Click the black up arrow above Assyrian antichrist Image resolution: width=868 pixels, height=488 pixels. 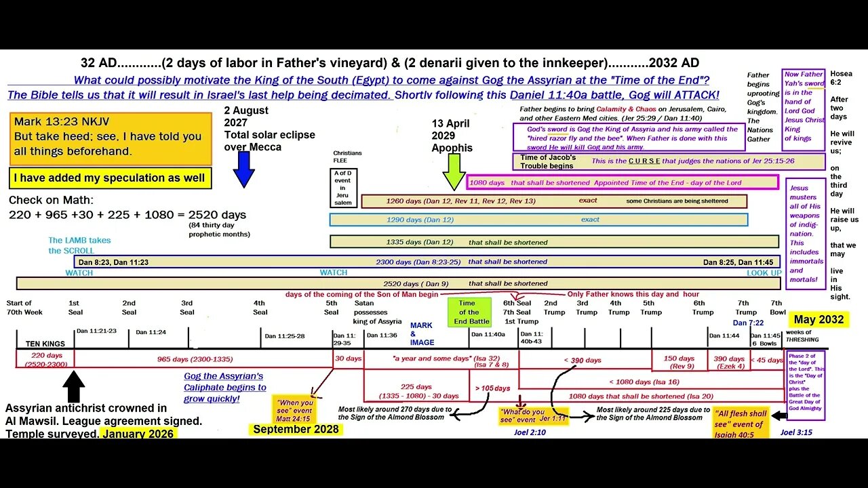click(73, 387)
